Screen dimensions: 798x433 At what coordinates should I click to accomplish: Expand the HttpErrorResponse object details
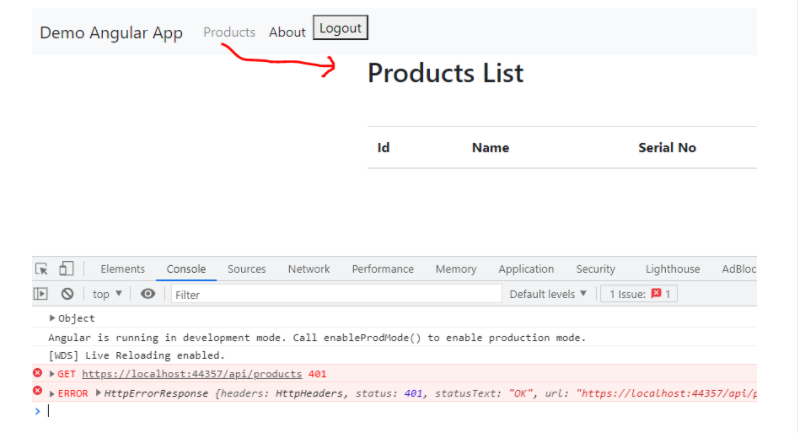pos(98,393)
